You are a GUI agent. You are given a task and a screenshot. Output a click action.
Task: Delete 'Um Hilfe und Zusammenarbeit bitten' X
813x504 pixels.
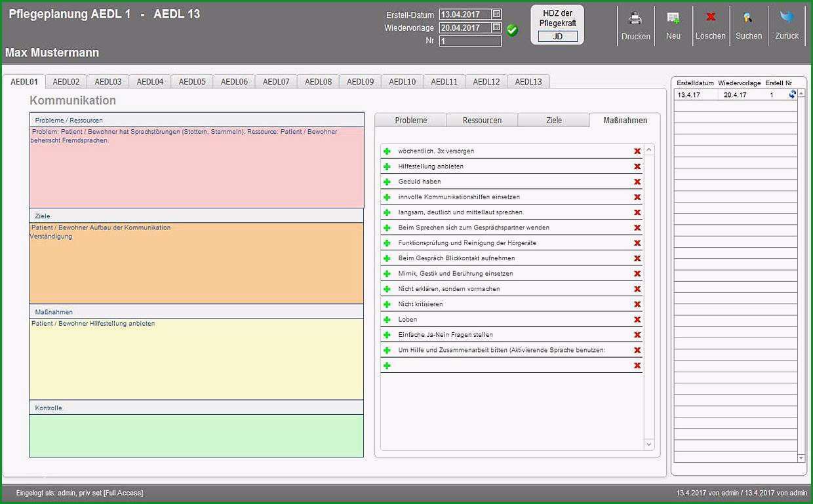click(637, 350)
